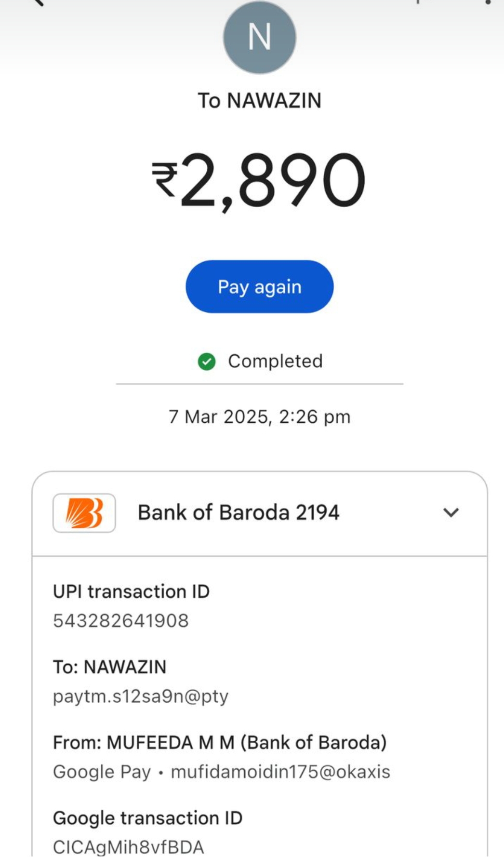Expand the Bank of Baroda 2194 chevron
This screenshot has width=504, height=857.
[451, 512]
